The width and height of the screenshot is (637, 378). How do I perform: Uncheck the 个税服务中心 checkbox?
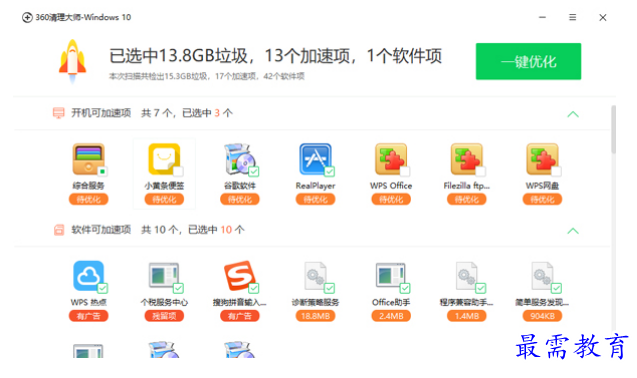[178, 288]
